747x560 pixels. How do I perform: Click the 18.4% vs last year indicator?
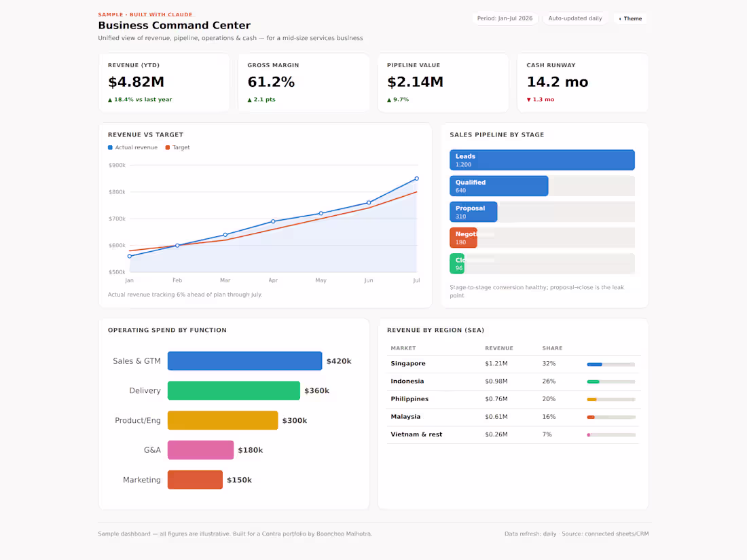click(x=140, y=100)
